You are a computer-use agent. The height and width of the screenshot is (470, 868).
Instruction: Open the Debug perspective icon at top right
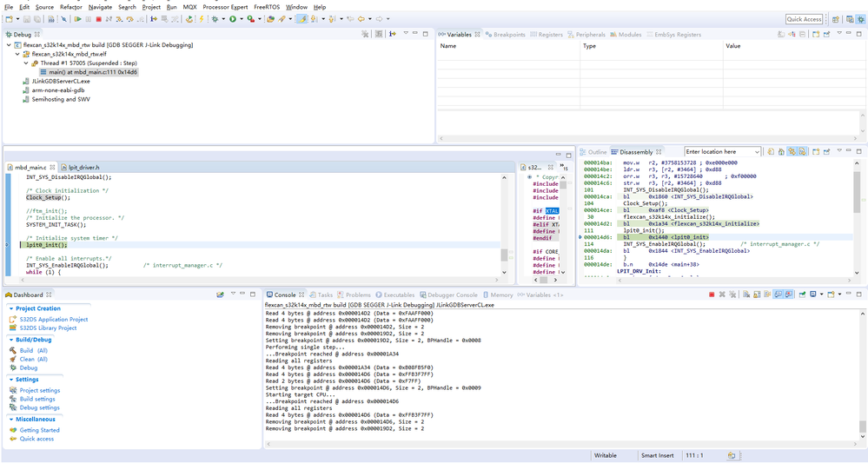pos(860,19)
